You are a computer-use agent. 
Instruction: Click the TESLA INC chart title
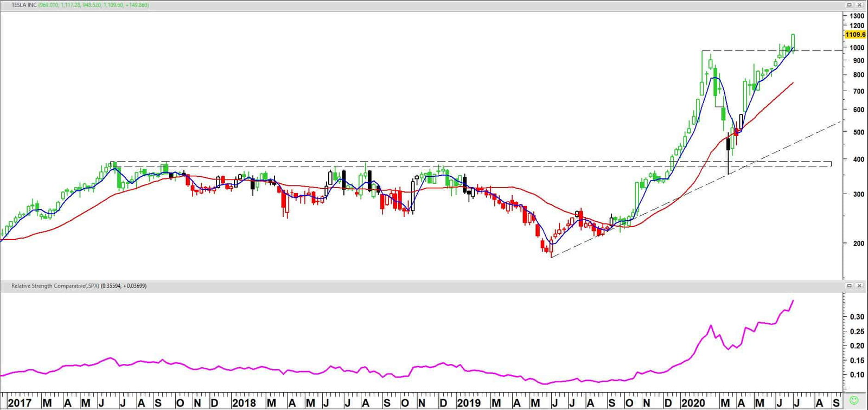click(23, 5)
